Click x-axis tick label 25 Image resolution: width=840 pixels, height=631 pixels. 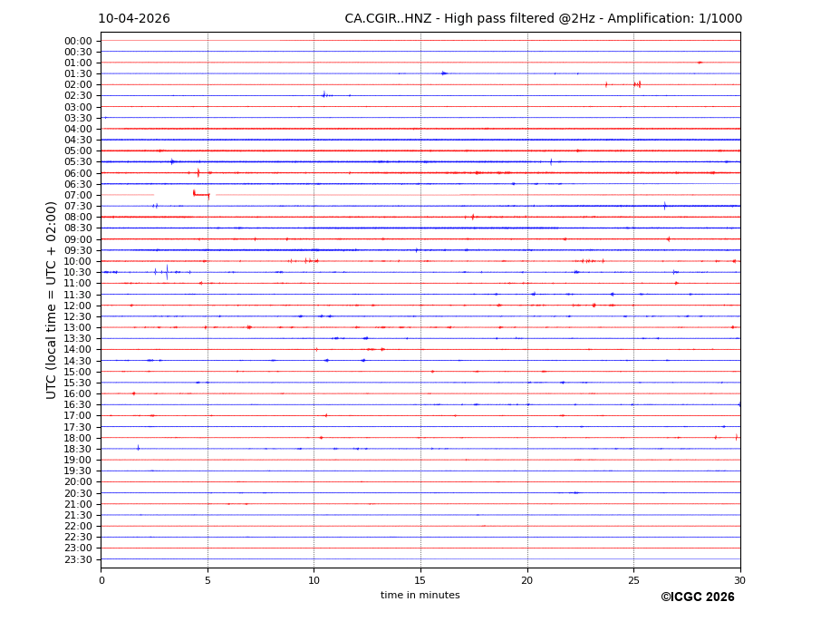tap(633, 580)
